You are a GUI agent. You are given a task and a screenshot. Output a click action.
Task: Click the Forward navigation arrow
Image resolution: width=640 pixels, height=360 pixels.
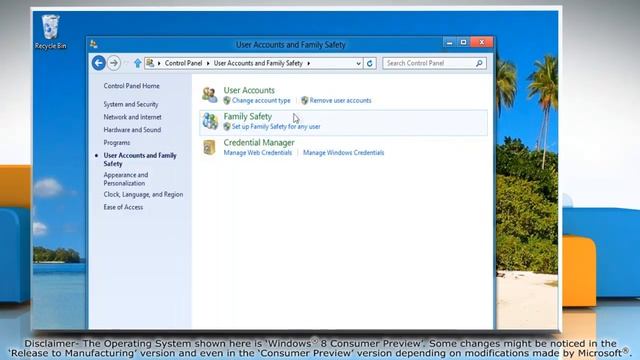click(x=114, y=63)
